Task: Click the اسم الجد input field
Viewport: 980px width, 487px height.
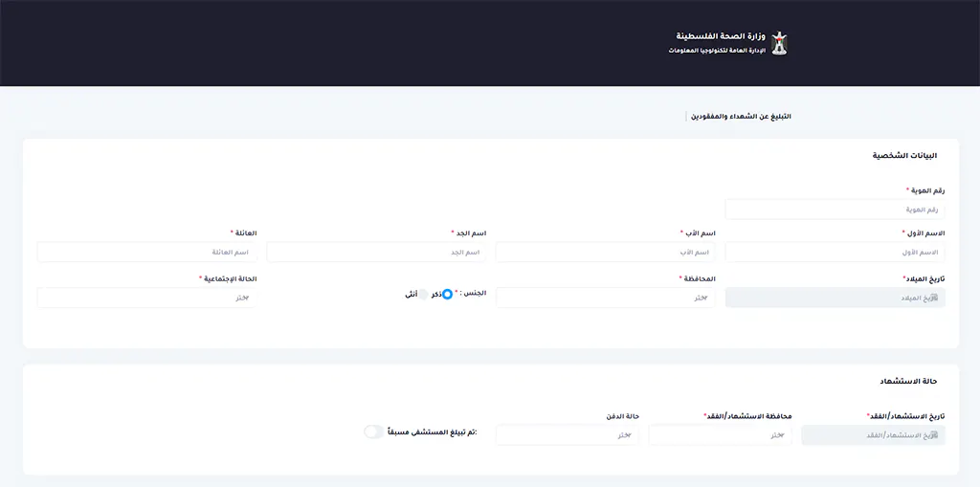Action: [376, 252]
